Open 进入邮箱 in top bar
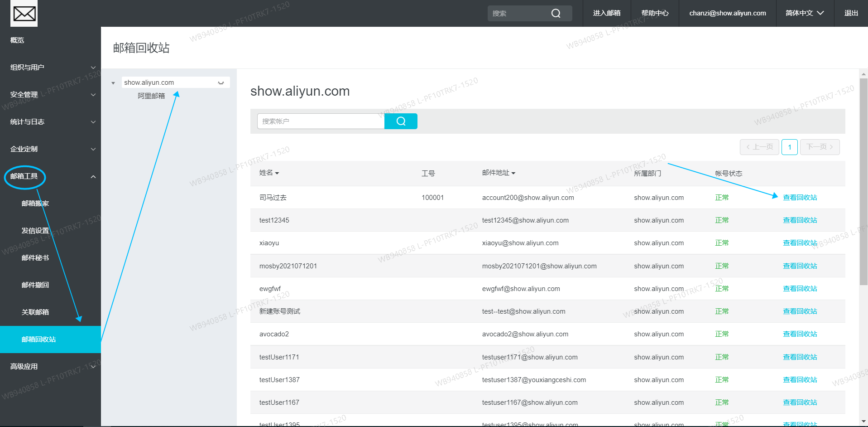868x427 pixels. click(607, 13)
